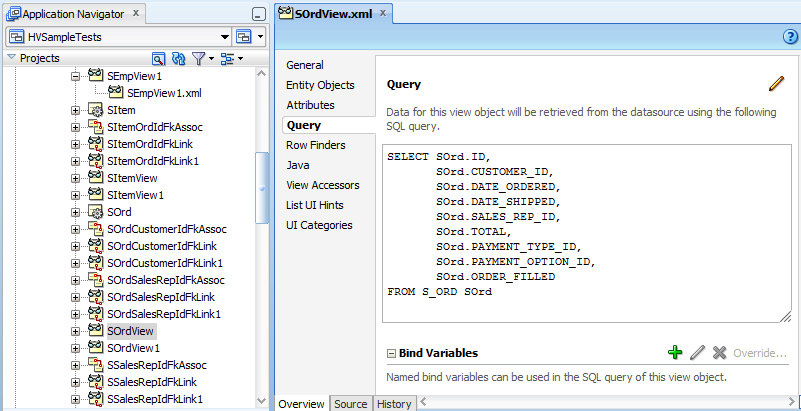The image size is (801, 411).
Task: Select SOrdSalesRepIdFkAssoc in the tree
Action: click(x=166, y=280)
